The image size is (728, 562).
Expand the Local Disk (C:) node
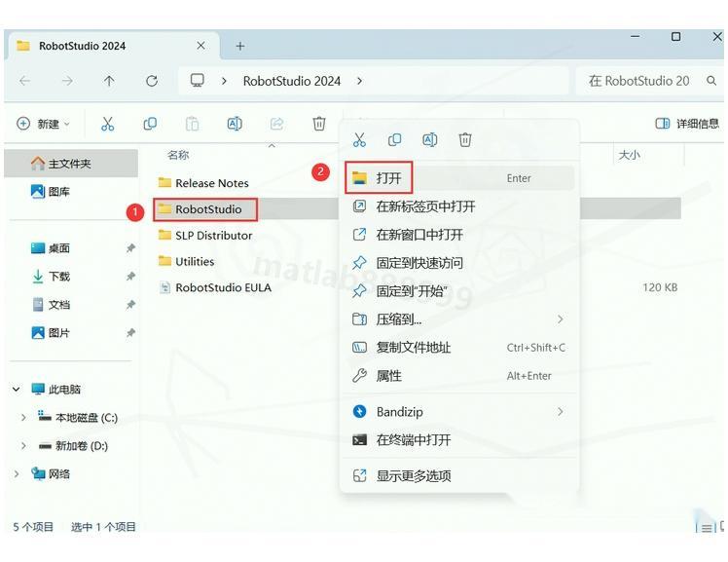click(x=23, y=418)
